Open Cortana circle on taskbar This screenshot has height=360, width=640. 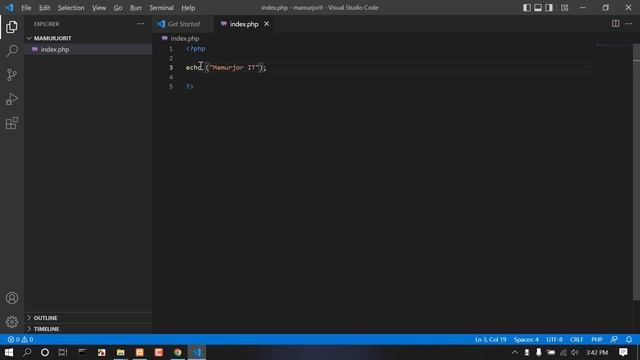click(x=45, y=352)
